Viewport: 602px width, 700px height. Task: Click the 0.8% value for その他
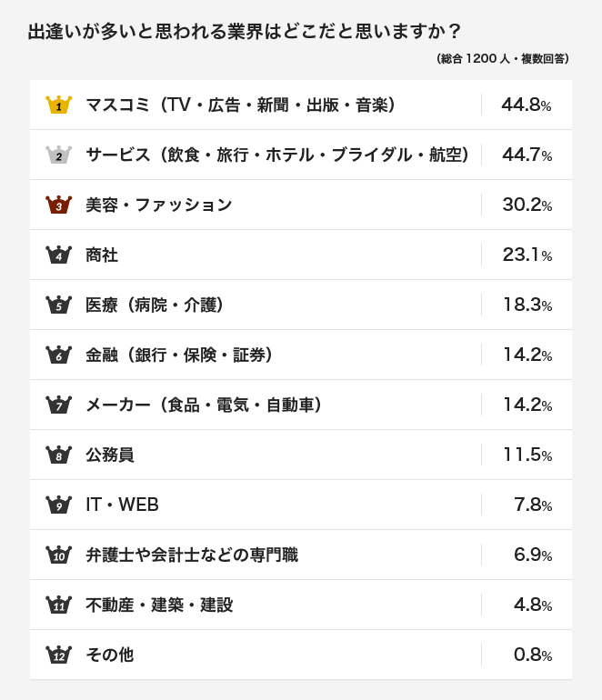click(x=533, y=655)
